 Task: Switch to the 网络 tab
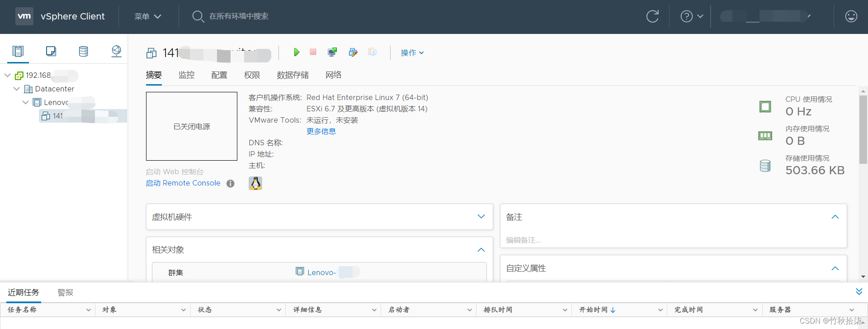coord(334,75)
